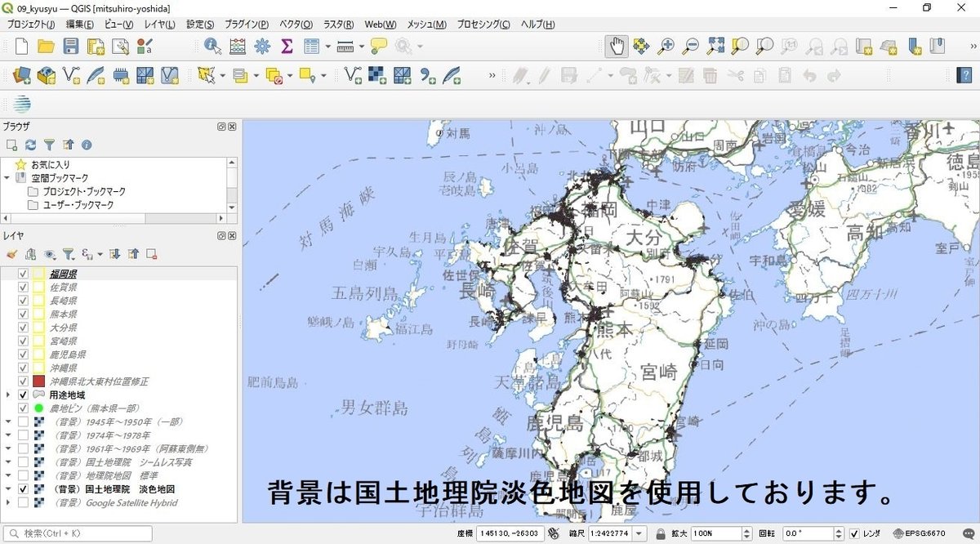Uncheck the 農地ピン（熊本県一部） layer checkbox
Screen dimensions: 980x544
23,408
